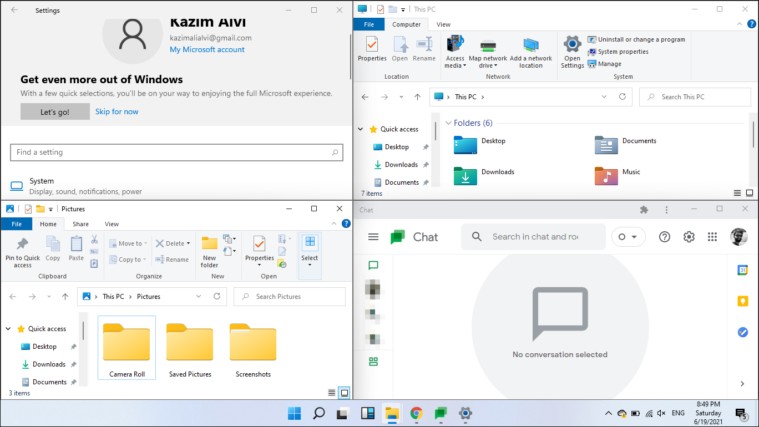Open Google Chat settings gear
The height and width of the screenshot is (427, 759).
(x=688, y=237)
